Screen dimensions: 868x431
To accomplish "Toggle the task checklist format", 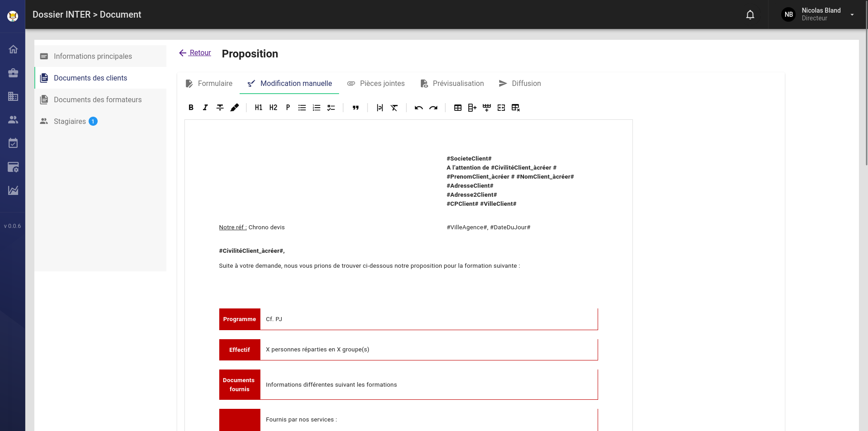I will tap(331, 108).
